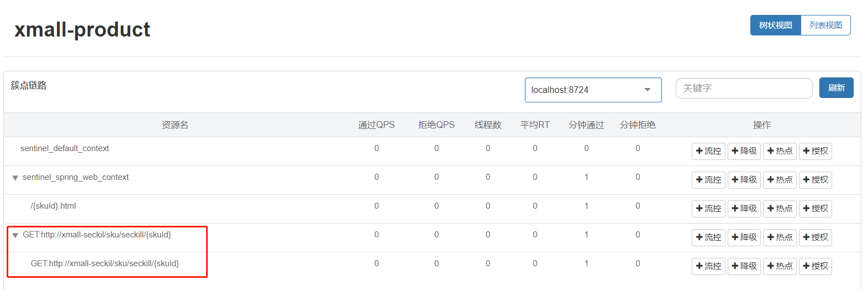Select the sentinel_default_context resource name
This screenshot has width=868, height=290.
pos(65,148)
